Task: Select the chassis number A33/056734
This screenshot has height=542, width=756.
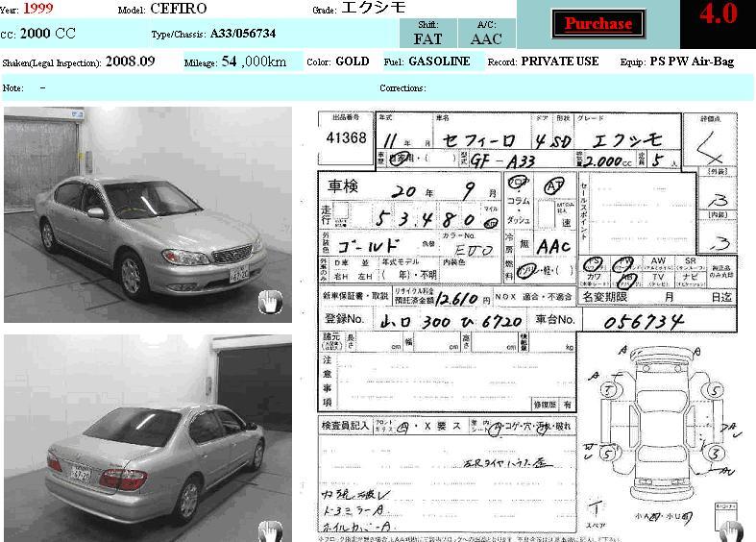Action: (x=243, y=34)
